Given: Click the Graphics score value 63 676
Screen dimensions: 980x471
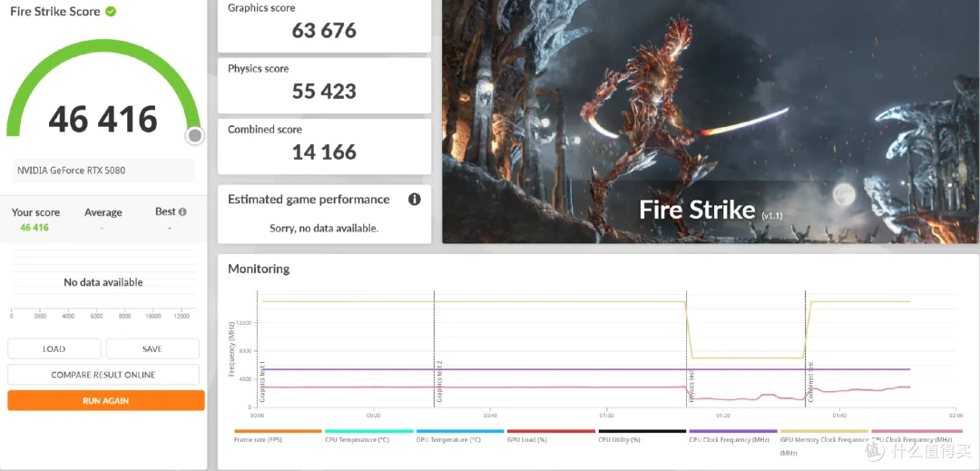Looking at the screenshot, I should (x=324, y=30).
